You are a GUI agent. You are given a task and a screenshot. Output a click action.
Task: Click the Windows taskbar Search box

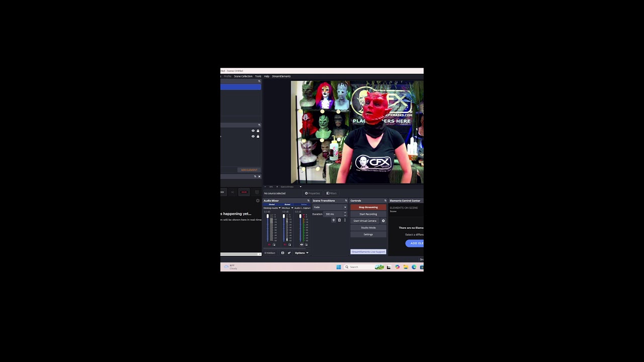click(x=363, y=267)
